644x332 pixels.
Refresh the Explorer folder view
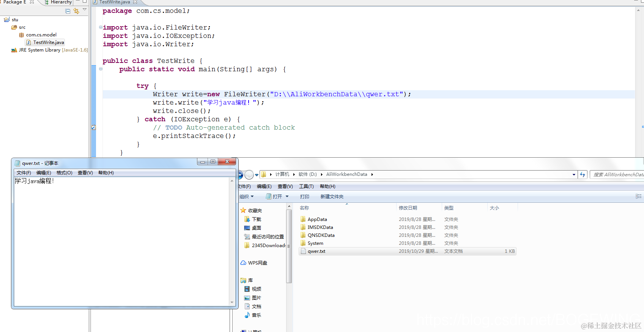(583, 175)
